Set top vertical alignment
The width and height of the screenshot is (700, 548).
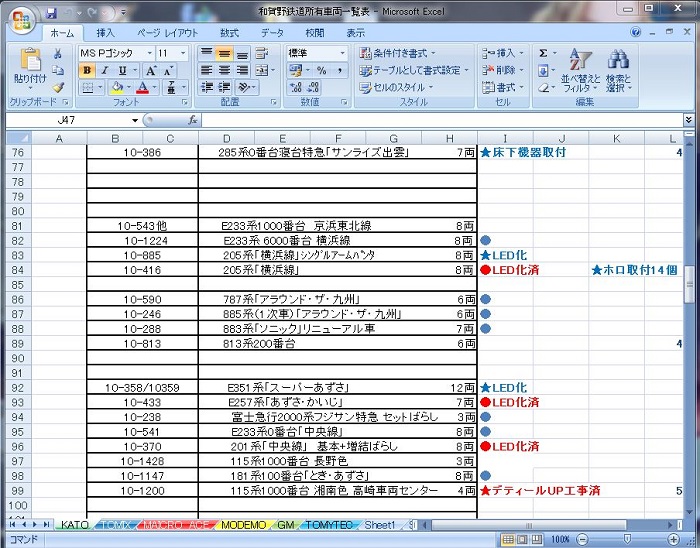(206, 54)
